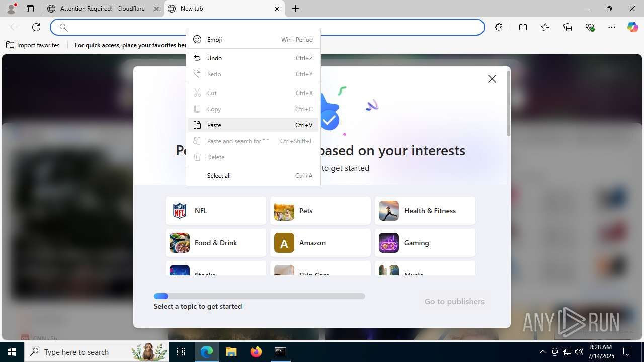The image size is (644, 362).
Task: Open the Browser essentials heart icon
Action: pos(590,27)
